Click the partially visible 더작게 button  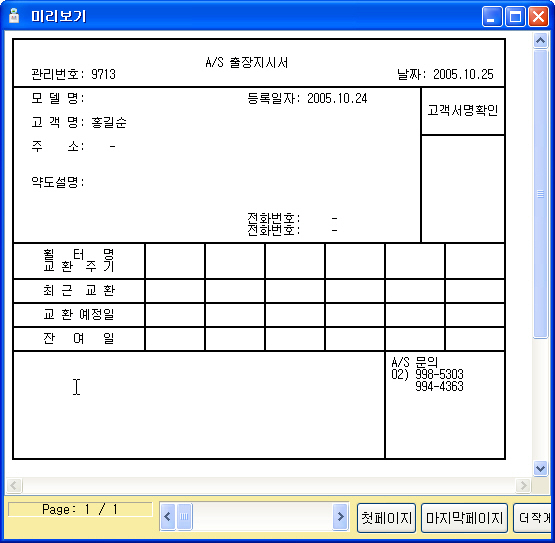pyautogui.click(x=532, y=518)
